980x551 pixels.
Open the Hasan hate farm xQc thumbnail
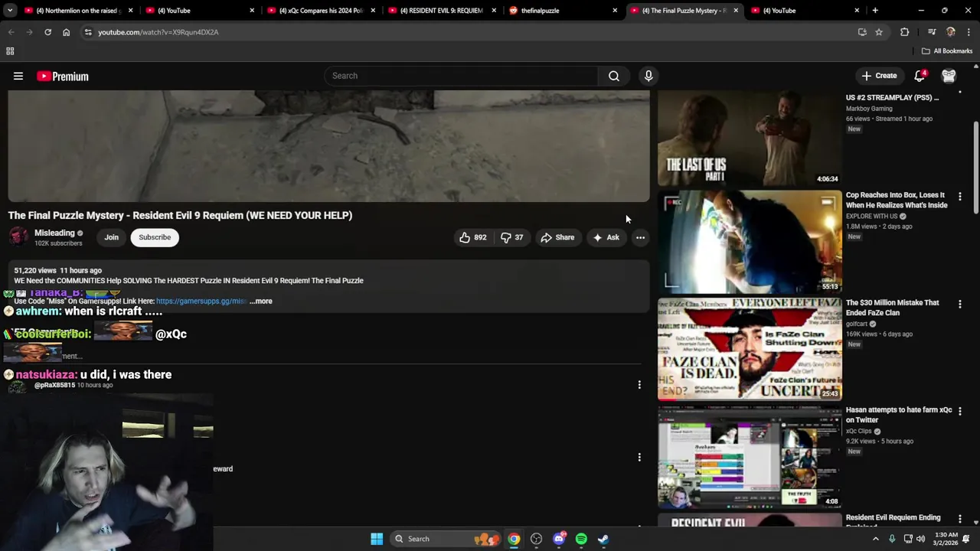750,456
